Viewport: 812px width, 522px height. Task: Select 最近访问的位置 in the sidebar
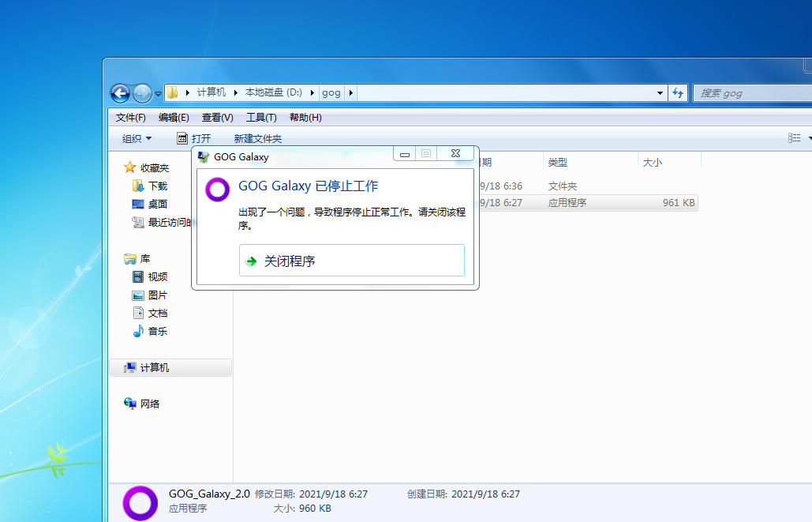(162, 222)
